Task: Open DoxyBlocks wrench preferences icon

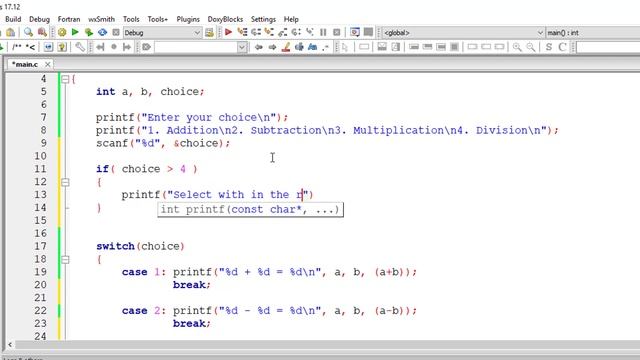Action: 80,47
